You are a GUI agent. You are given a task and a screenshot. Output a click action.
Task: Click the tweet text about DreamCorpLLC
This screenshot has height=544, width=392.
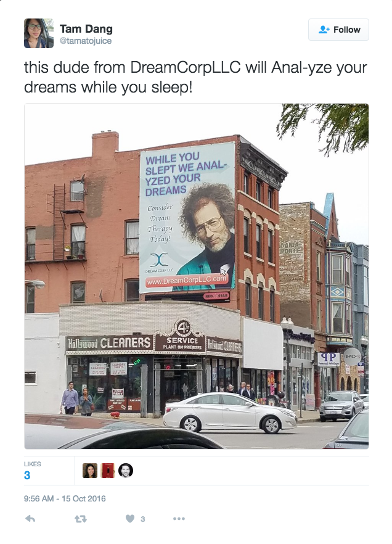[195, 77]
